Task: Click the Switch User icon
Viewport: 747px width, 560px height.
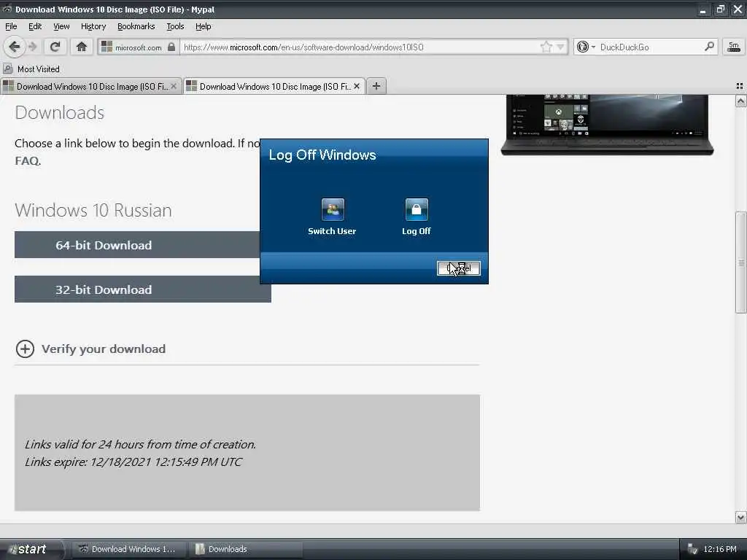Action: 333,209
